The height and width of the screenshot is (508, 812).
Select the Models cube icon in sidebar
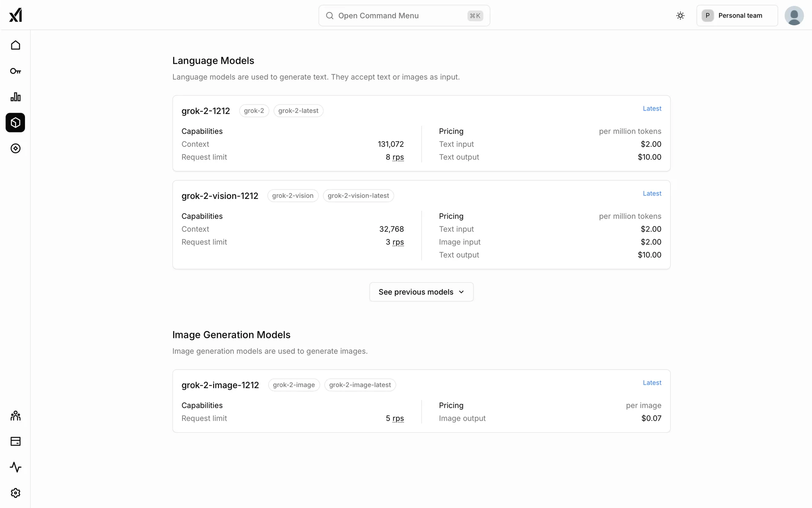point(16,123)
